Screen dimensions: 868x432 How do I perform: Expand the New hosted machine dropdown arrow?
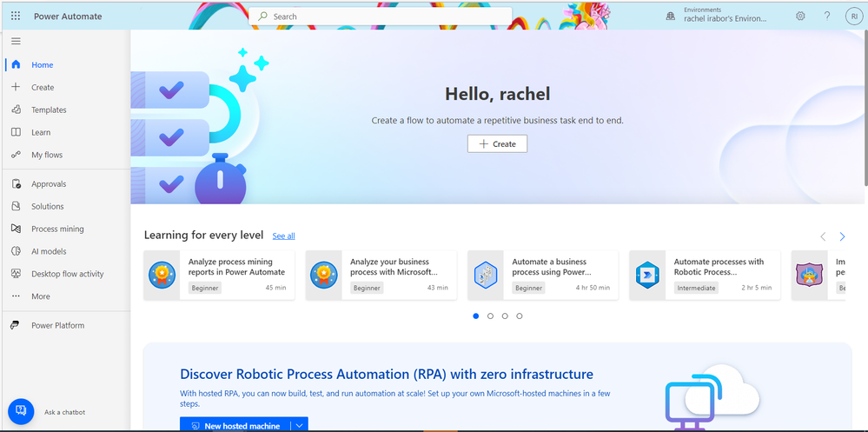[300, 425]
